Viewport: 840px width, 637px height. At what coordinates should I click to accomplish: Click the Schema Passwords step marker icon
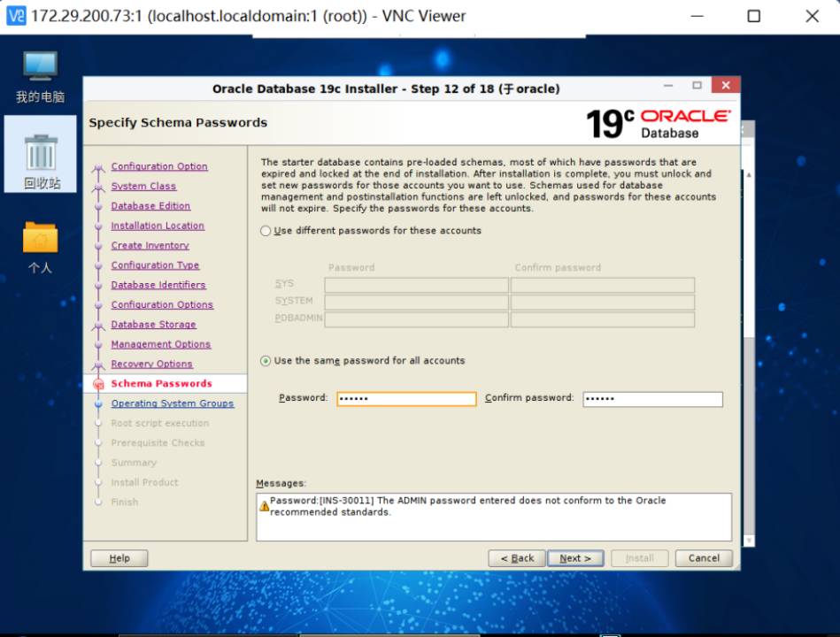[x=99, y=384]
